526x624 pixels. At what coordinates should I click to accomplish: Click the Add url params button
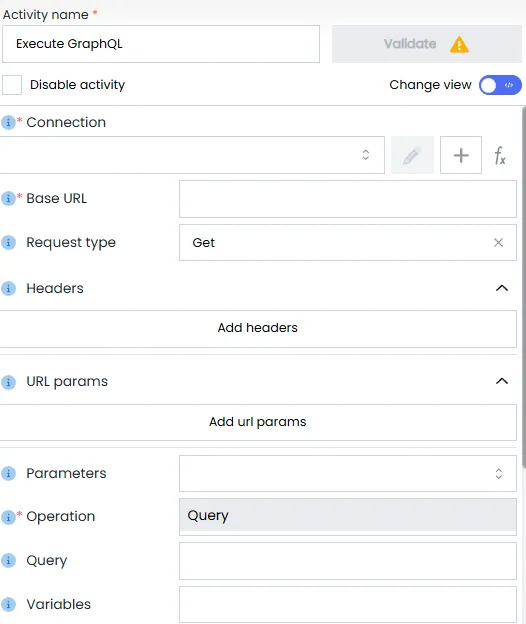(x=258, y=422)
